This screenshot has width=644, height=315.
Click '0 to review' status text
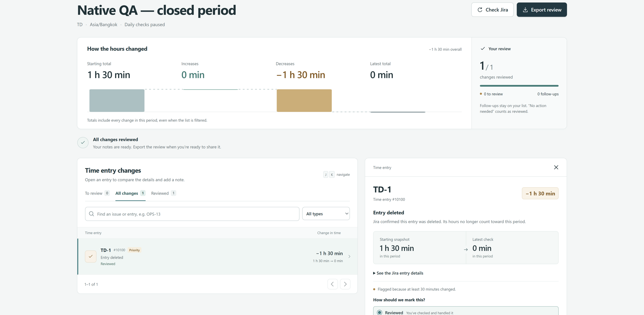493,94
